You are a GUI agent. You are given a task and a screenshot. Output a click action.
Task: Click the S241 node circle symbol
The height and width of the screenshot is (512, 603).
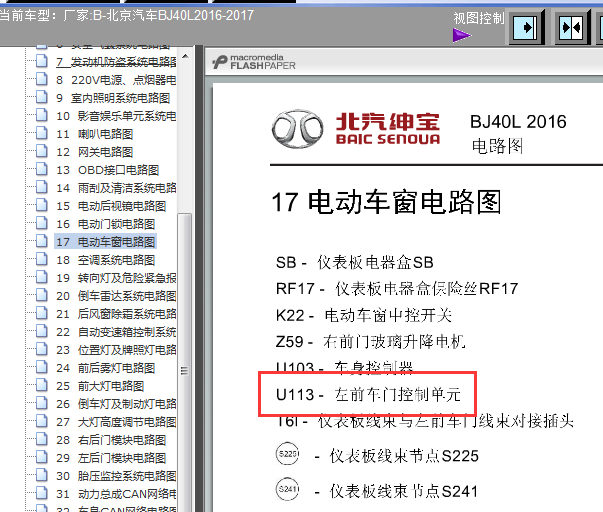point(288,489)
